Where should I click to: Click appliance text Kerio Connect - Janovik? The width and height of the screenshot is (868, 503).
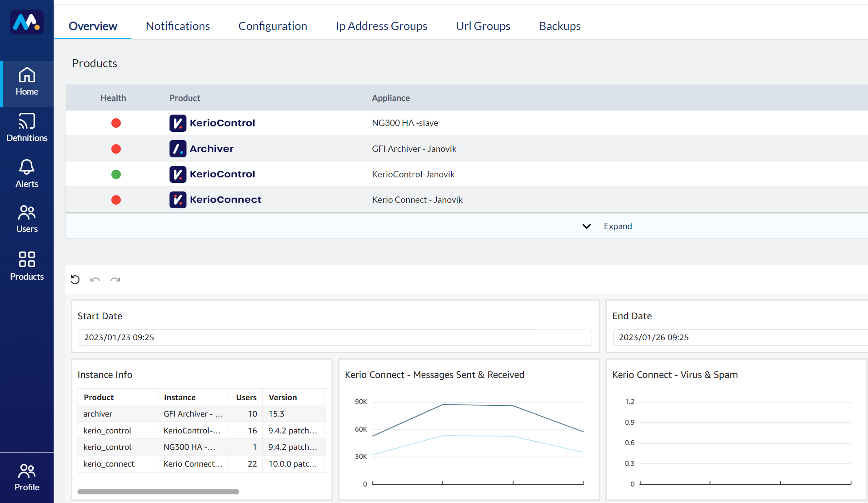tap(417, 200)
